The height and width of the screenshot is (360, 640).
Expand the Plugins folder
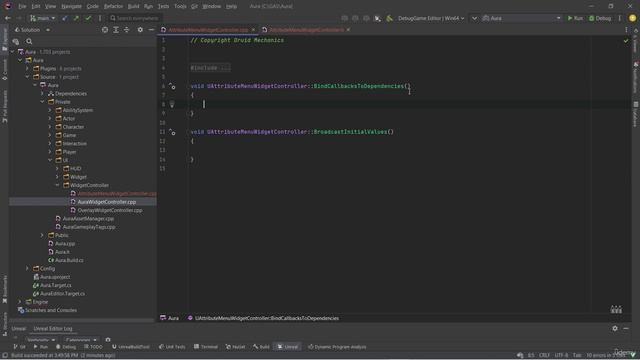pos(27,69)
